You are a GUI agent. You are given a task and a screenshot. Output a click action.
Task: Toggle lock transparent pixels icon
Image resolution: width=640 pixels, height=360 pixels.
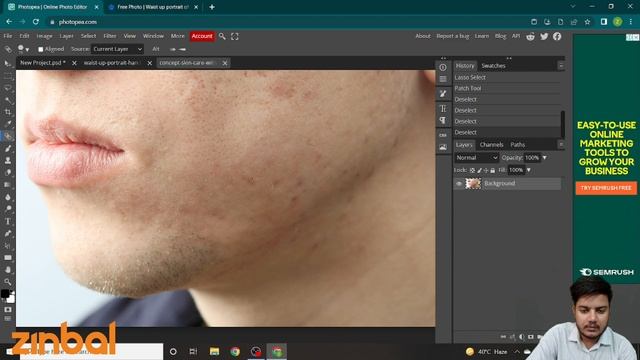pyautogui.click(x=472, y=170)
